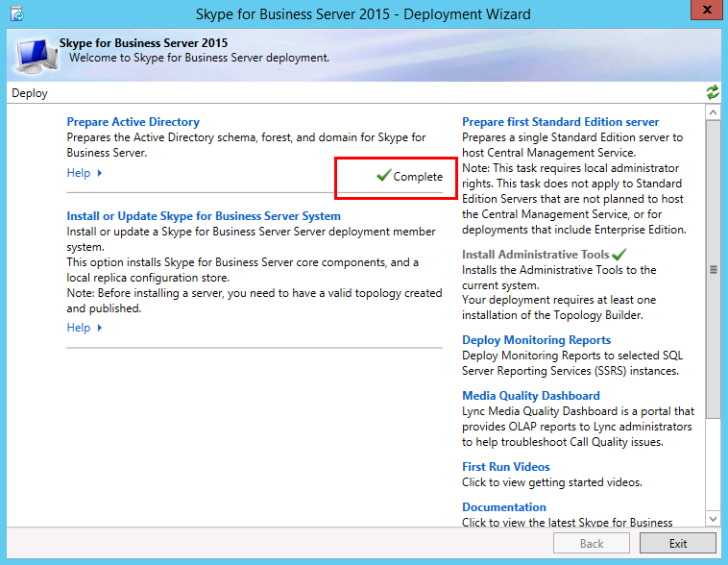Click text 'to help troubleshoot Call Quality issues.'
This screenshot has height=565, width=728.
pos(562,442)
